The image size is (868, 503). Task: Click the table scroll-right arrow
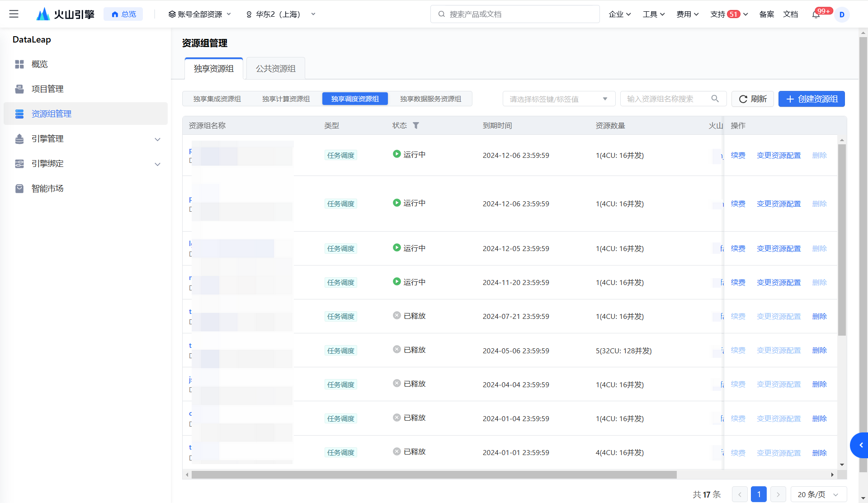[x=832, y=475]
